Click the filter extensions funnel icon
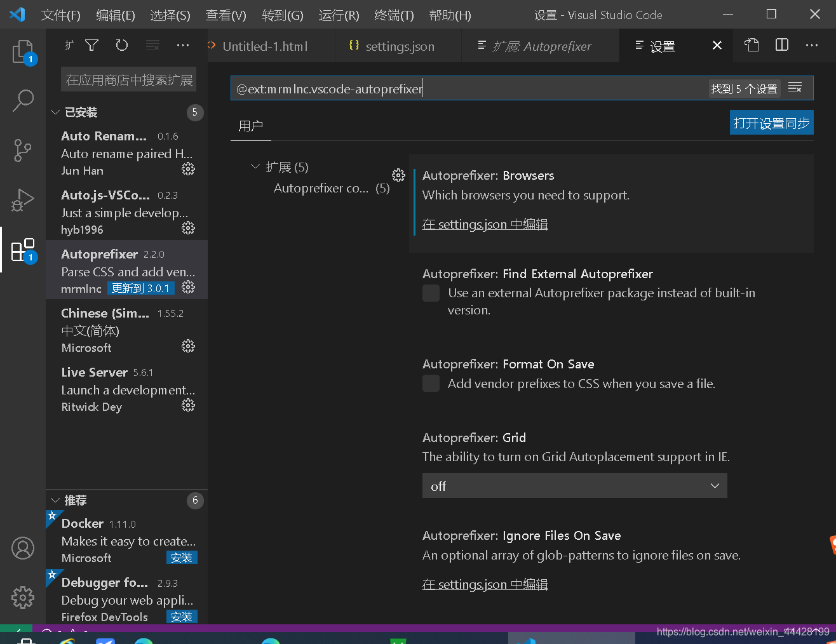 tap(92, 45)
